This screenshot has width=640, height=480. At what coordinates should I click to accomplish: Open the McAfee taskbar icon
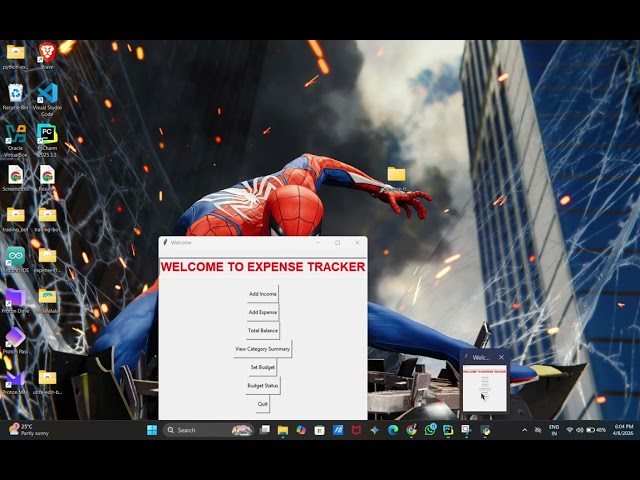(356, 430)
